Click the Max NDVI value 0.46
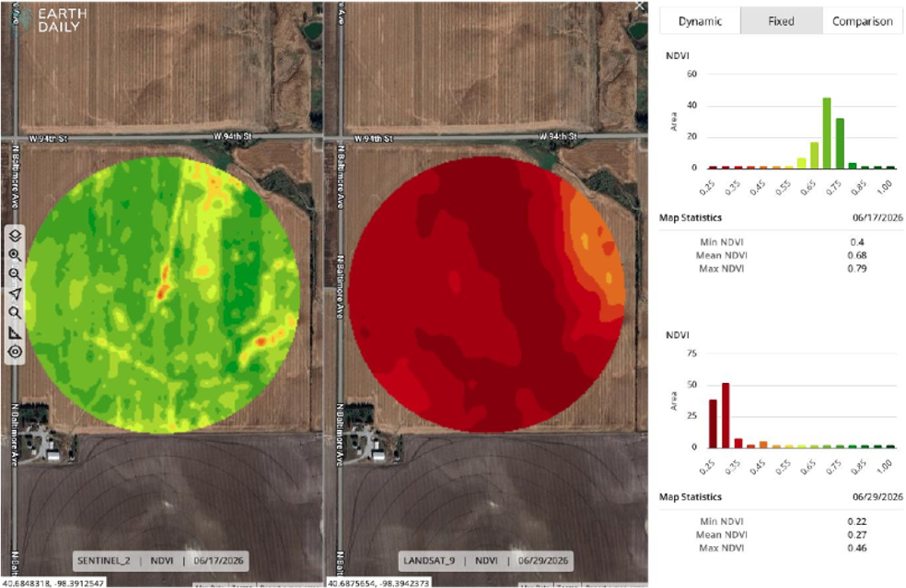This screenshot has height=588, width=906. point(857,548)
